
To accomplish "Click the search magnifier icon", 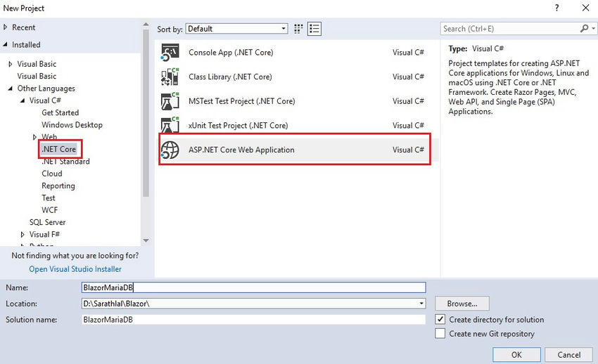I will click(584, 29).
